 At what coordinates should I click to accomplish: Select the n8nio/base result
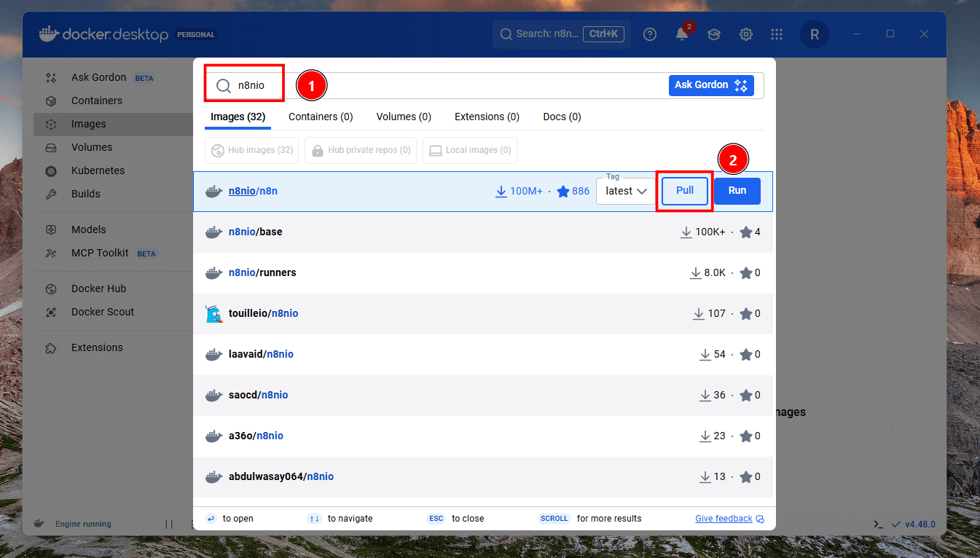[483, 232]
